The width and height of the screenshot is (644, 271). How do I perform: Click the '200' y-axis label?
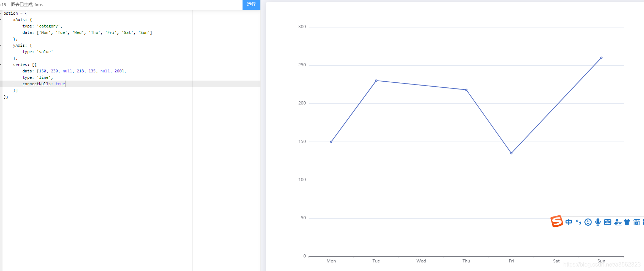point(302,103)
